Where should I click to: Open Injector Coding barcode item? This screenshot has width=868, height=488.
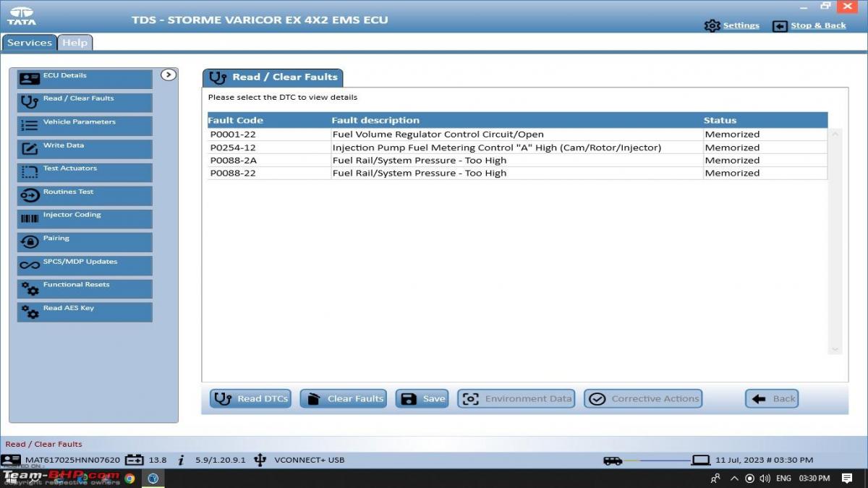85,219
